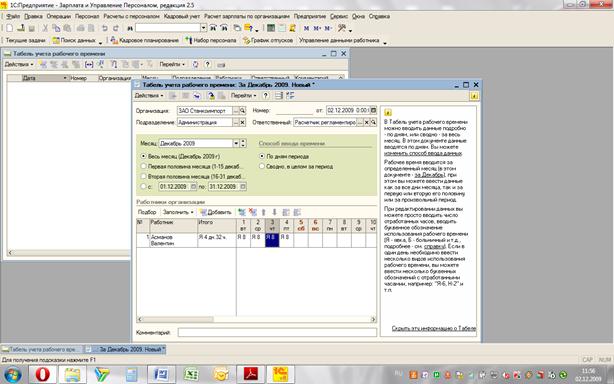The width and height of the screenshot is (614, 384).
Task: Clear the Ответственный field with X icon
Action: tap(367, 123)
